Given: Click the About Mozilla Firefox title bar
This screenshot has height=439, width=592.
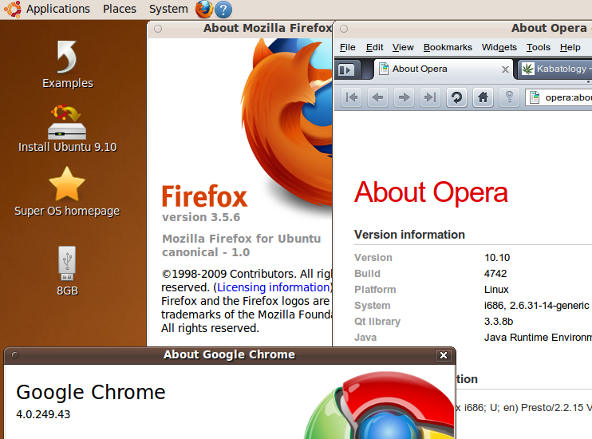Looking at the screenshot, I should pos(240,29).
